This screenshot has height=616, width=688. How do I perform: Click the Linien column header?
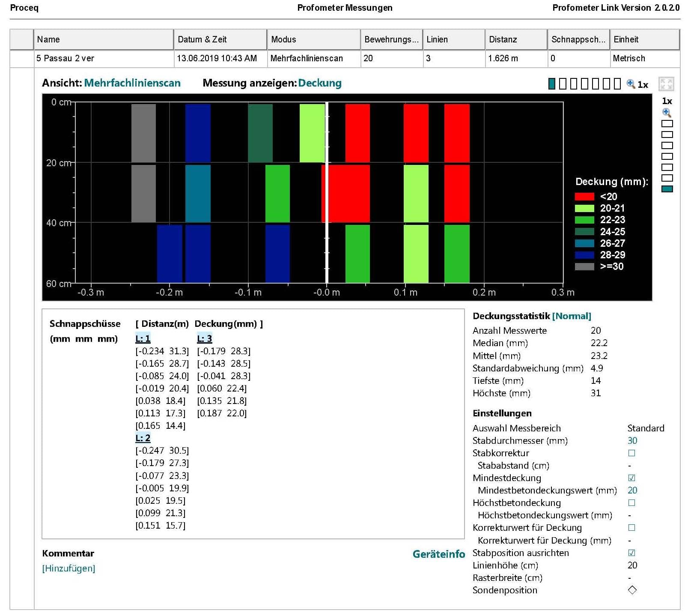click(454, 39)
